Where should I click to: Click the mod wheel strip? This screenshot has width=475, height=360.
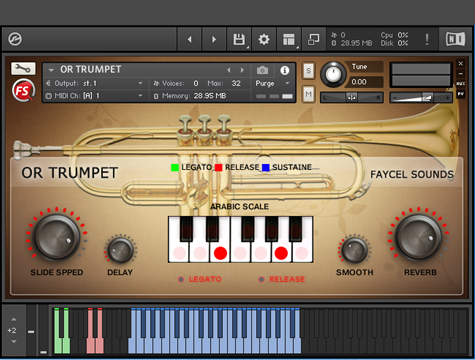pyautogui.click(x=43, y=330)
